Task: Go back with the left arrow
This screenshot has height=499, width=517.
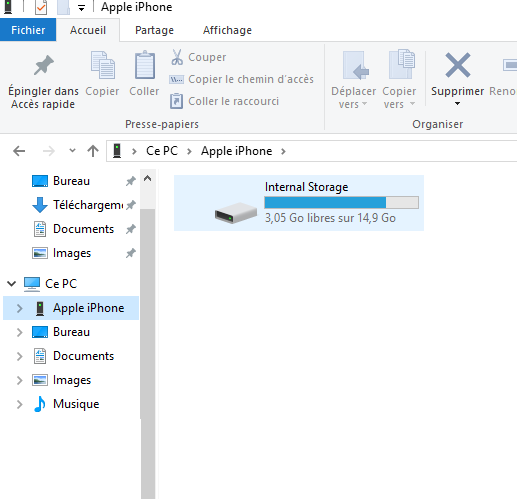Action: click(x=19, y=151)
